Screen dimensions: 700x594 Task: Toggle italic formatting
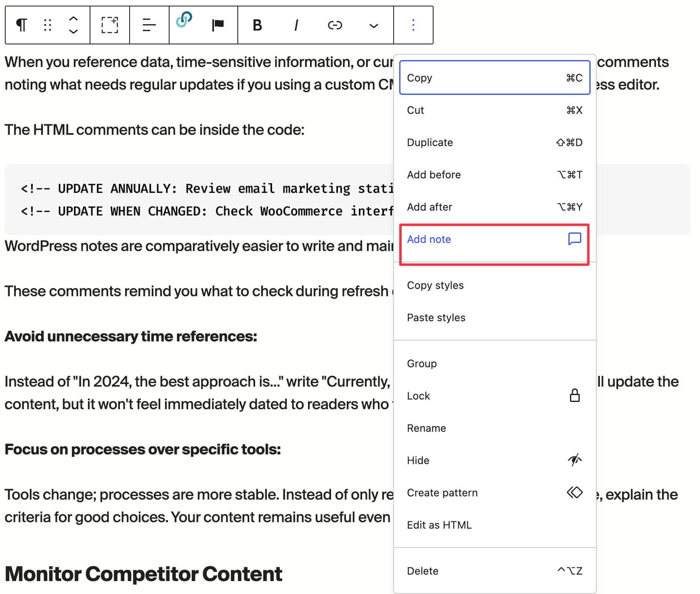(296, 25)
